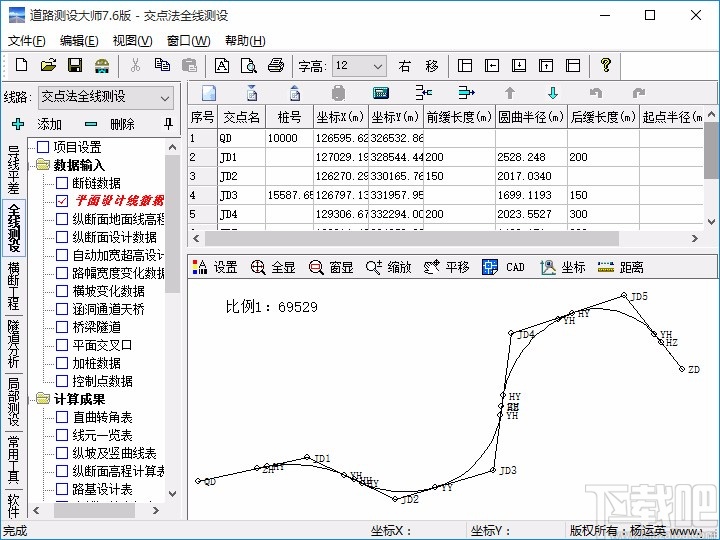Click the 添加 add button
The height and width of the screenshot is (540, 720).
pos(37,124)
